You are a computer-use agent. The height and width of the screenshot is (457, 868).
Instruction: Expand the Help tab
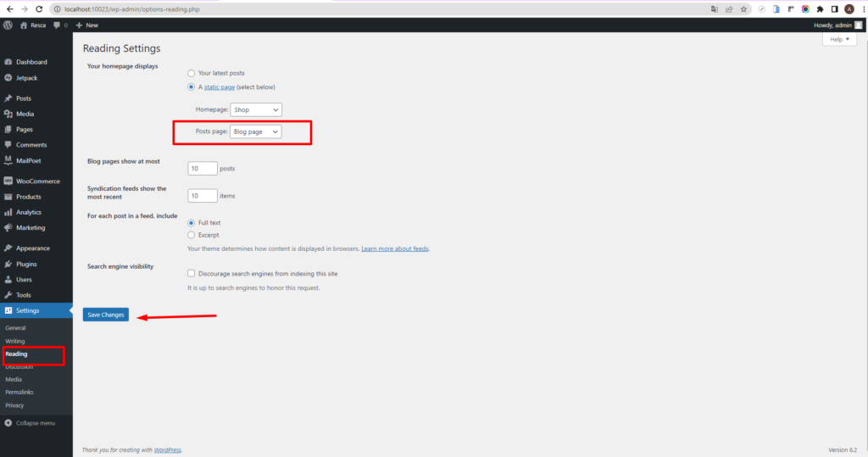(x=839, y=39)
